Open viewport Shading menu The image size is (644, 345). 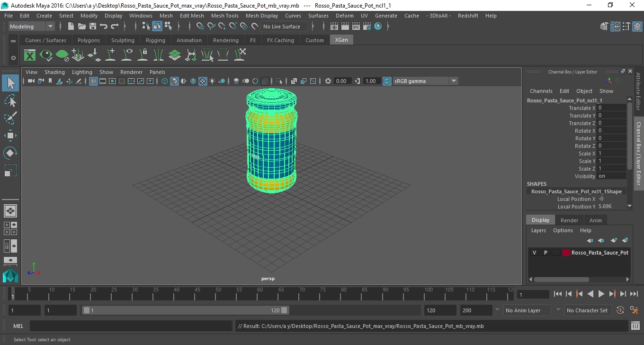tap(54, 72)
